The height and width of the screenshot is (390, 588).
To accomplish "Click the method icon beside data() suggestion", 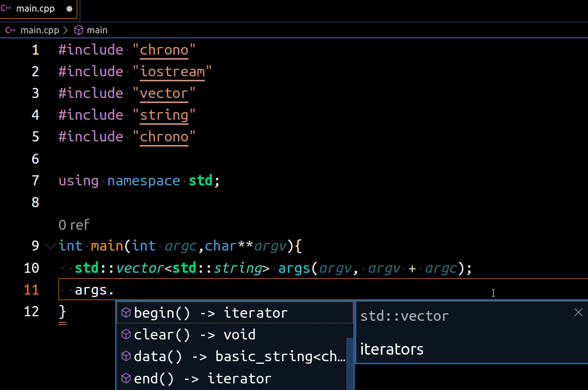I will 126,356.
